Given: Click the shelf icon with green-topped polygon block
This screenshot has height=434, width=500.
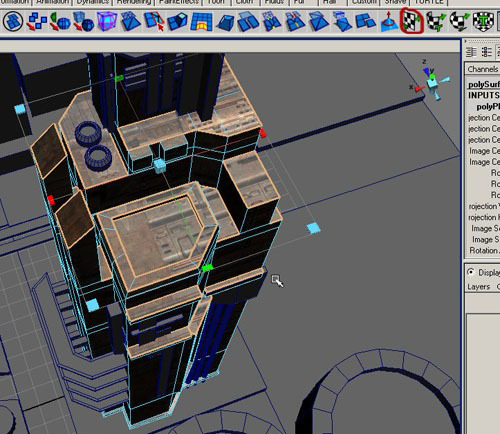Looking at the screenshot, I should pyautogui.click(x=177, y=21).
